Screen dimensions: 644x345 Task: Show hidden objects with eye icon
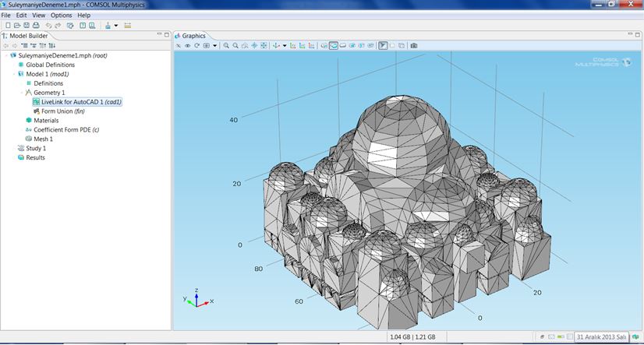(x=187, y=45)
